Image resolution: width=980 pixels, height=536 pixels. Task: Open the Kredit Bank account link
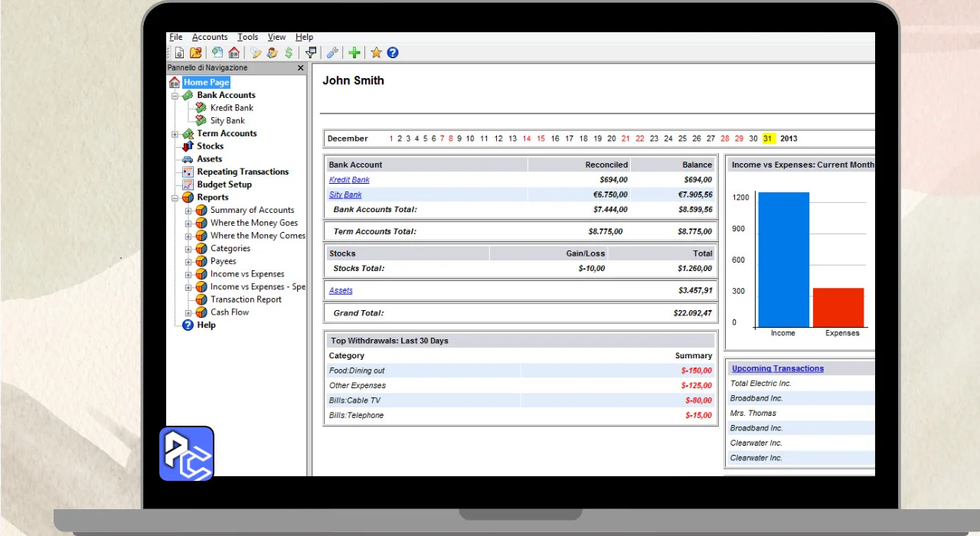click(349, 180)
